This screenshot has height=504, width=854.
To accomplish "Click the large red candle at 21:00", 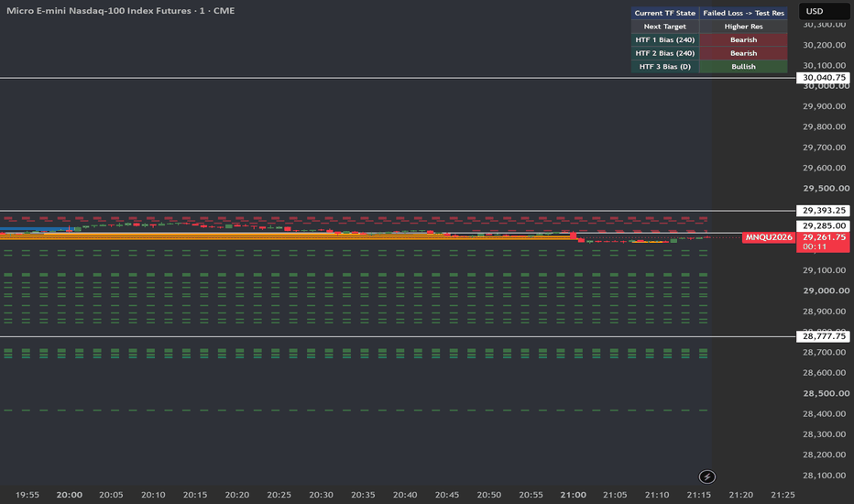I will coord(574,235).
